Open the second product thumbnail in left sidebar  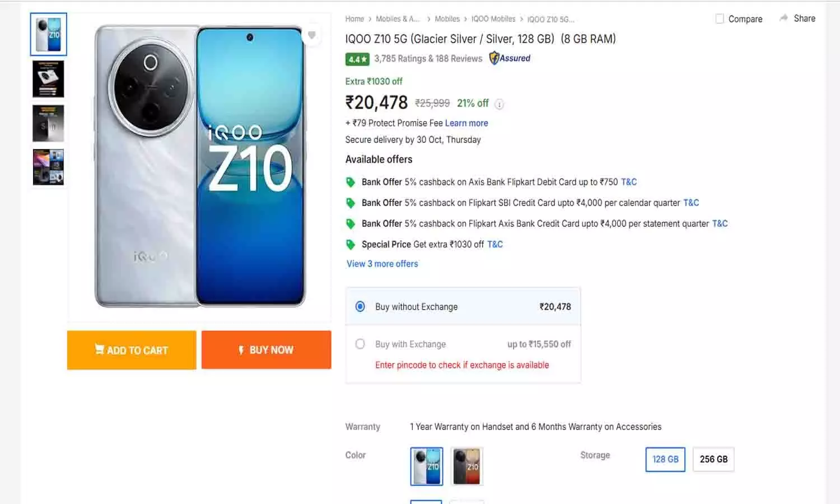[48, 79]
